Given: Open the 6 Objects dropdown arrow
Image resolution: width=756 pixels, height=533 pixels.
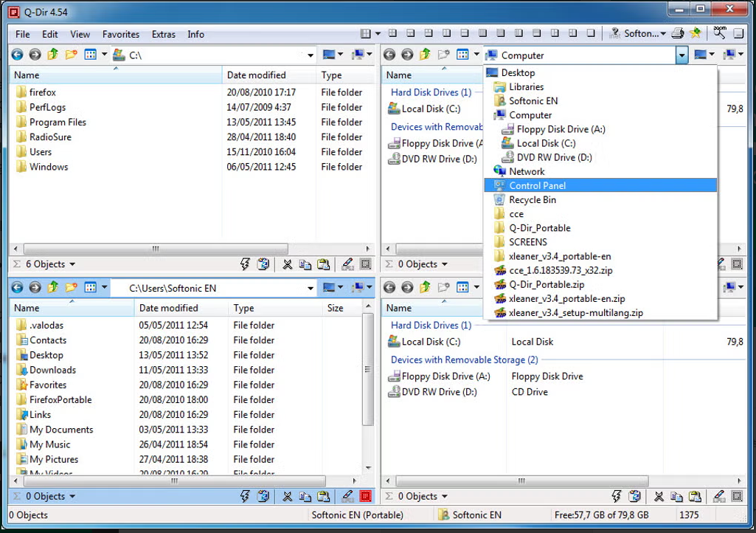Looking at the screenshot, I should [72, 264].
